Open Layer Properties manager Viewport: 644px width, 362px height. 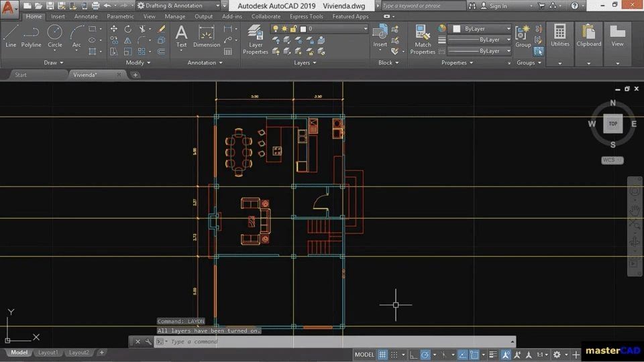click(255, 40)
